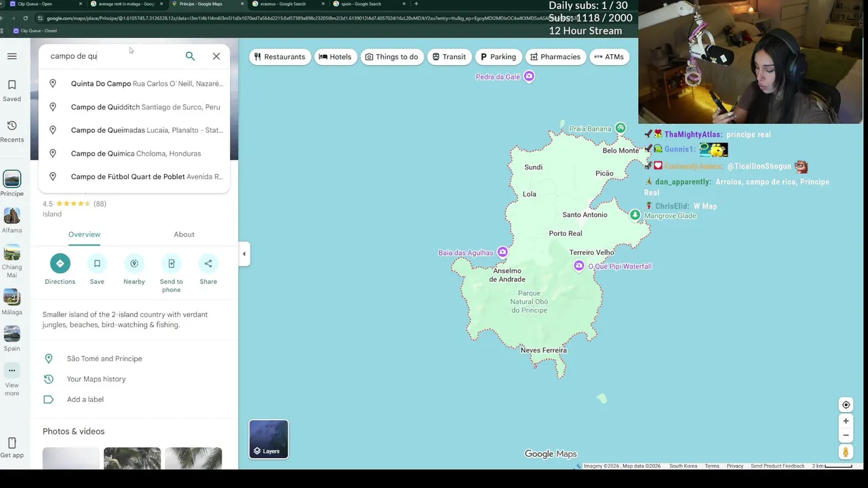Image resolution: width=868 pixels, height=488 pixels.
Task: Filter by the Parking chip
Action: (x=498, y=57)
